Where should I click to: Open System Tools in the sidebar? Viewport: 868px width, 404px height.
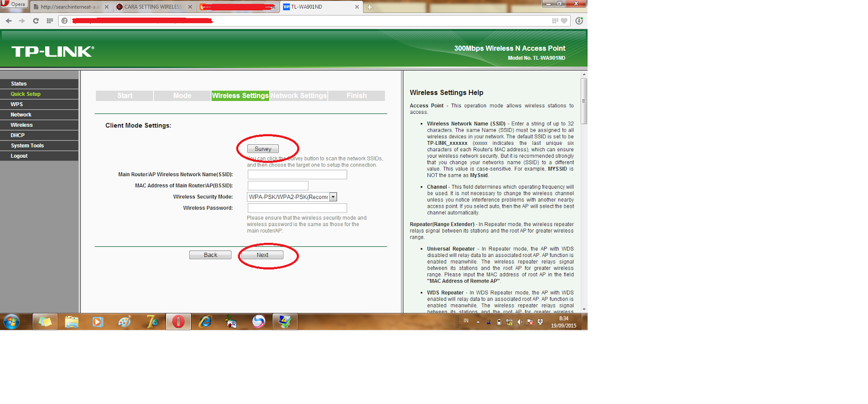(x=39, y=145)
